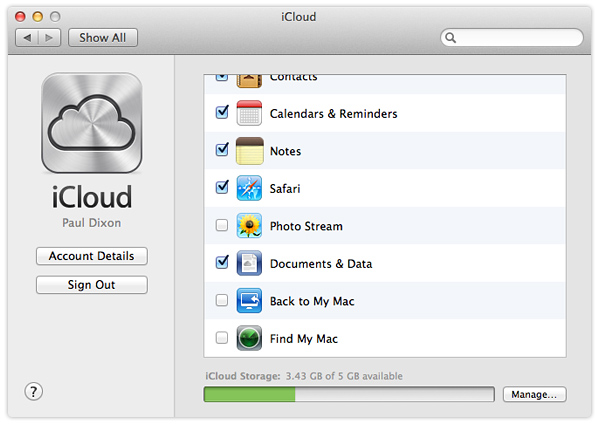
Task: Select the Safari row label
Action: 285,188
